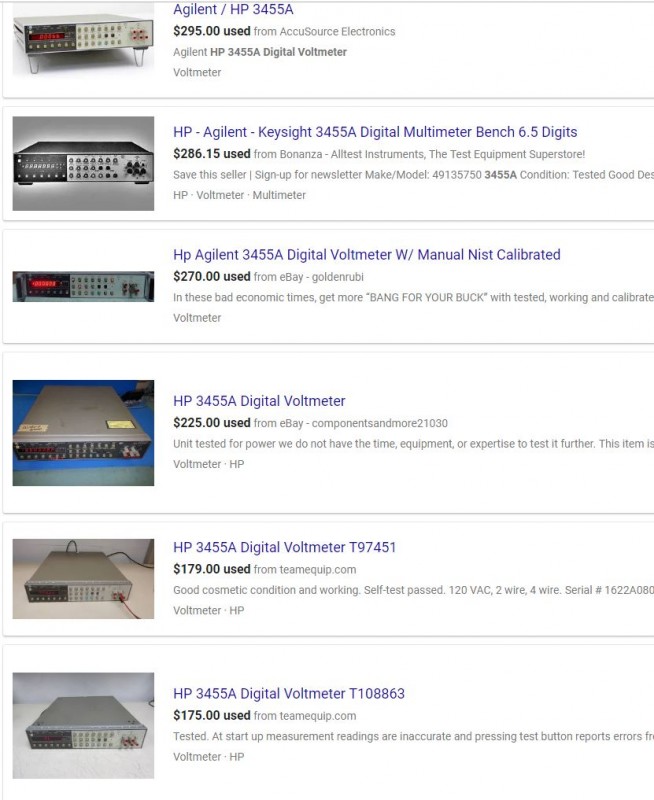Open thumbnail of the T97451 $179.00 listing
The width and height of the screenshot is (654, 800).
coord(83,579)
